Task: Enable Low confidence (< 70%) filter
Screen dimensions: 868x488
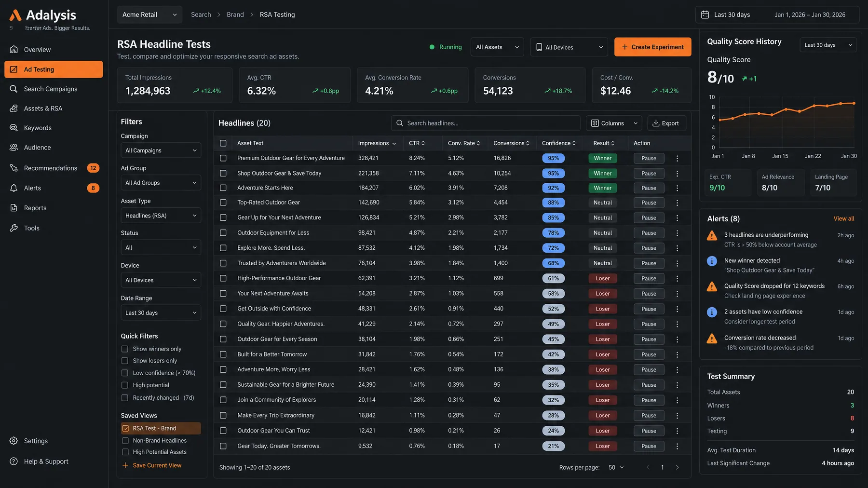Action: 124,373
